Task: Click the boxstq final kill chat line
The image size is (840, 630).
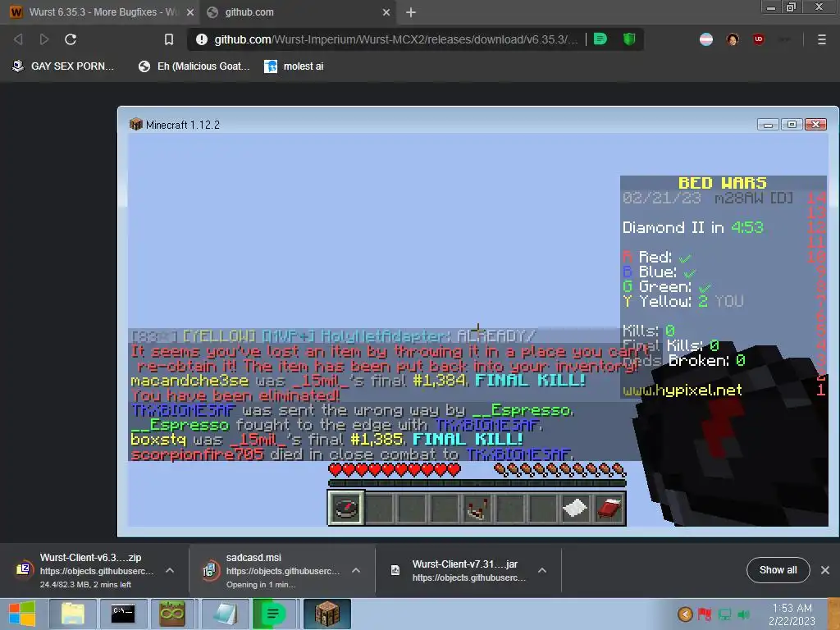Action: click(326, 440)
